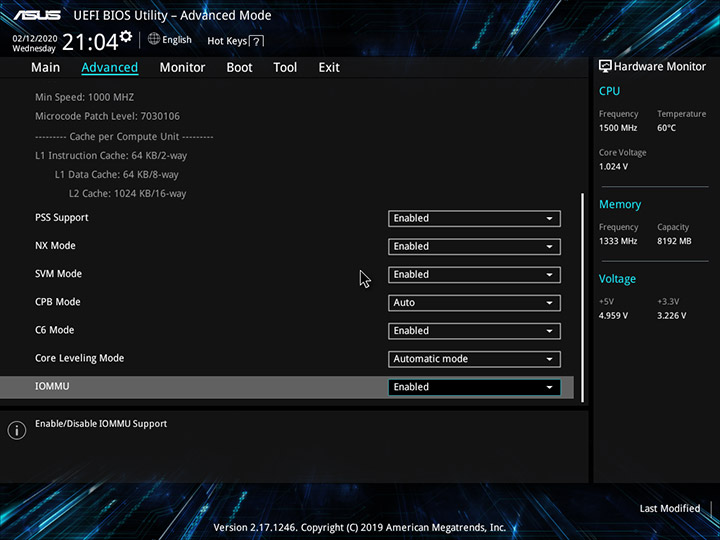Select the NX Mode label
Screen dimensions: 720x540
[x=55, y=246]
